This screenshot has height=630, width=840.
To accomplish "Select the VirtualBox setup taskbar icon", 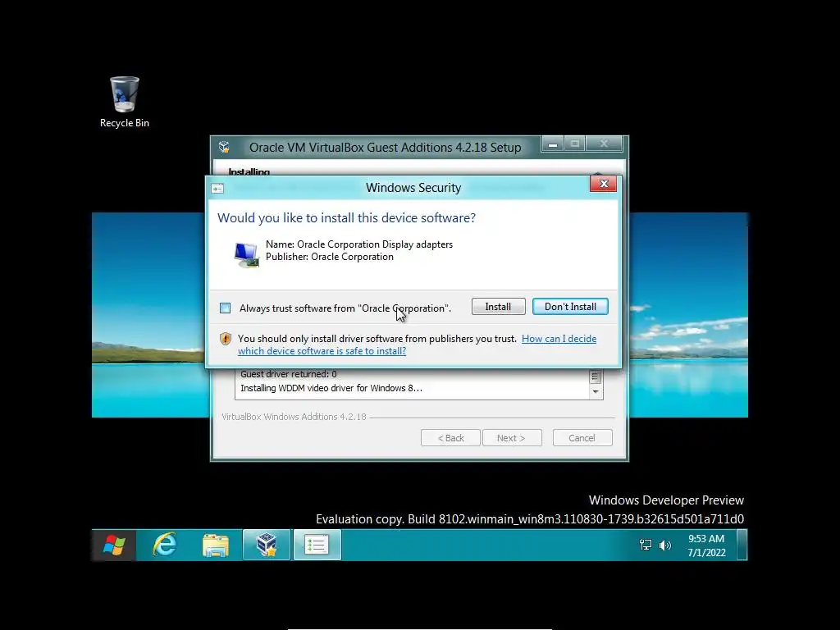I will point(267,545).
